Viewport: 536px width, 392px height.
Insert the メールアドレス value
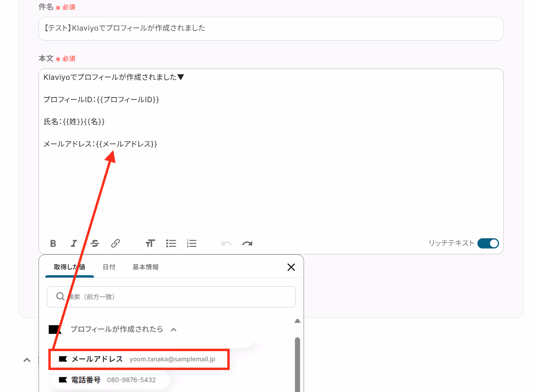click(139, 359)
